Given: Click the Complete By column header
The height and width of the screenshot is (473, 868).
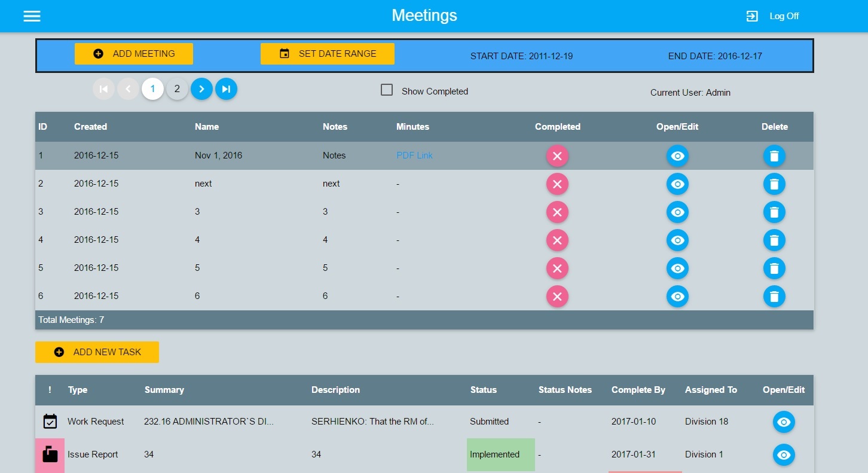Looking at the screenshot, I should (x=638, y=390).
